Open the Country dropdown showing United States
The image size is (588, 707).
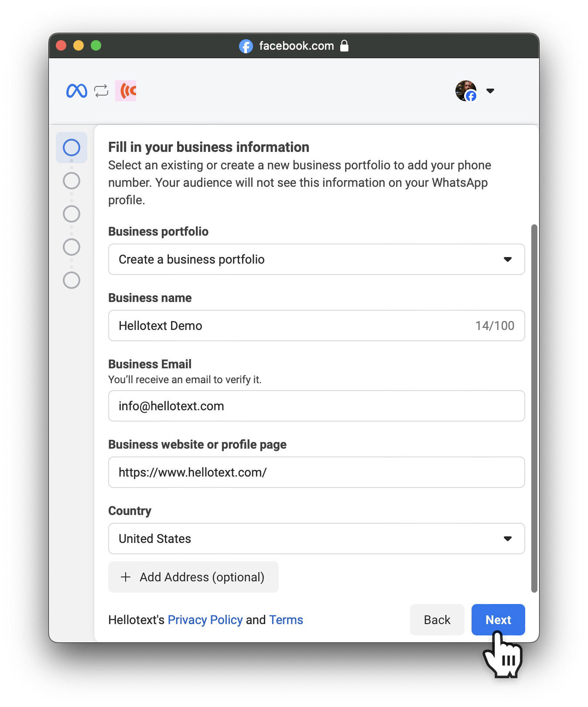click(316, 539)
